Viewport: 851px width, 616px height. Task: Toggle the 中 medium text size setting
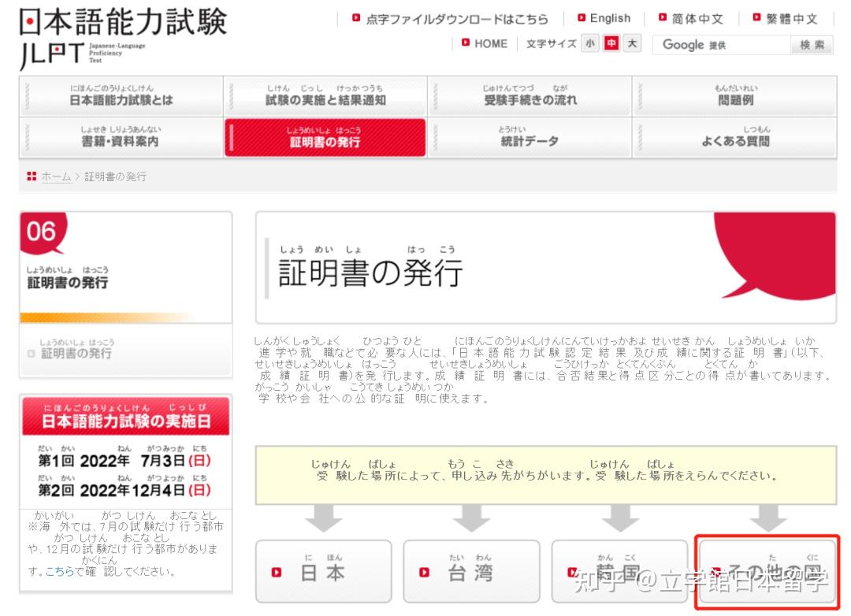[x=612, y=44]
